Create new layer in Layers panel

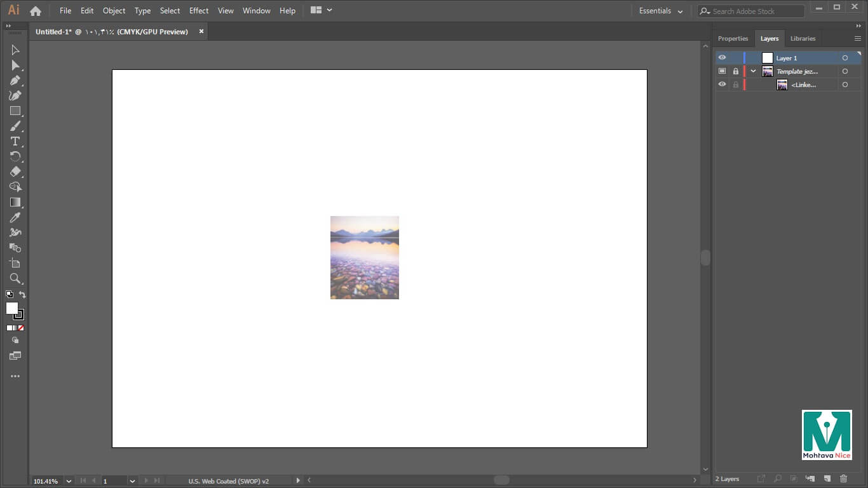(x=827, y=478)
